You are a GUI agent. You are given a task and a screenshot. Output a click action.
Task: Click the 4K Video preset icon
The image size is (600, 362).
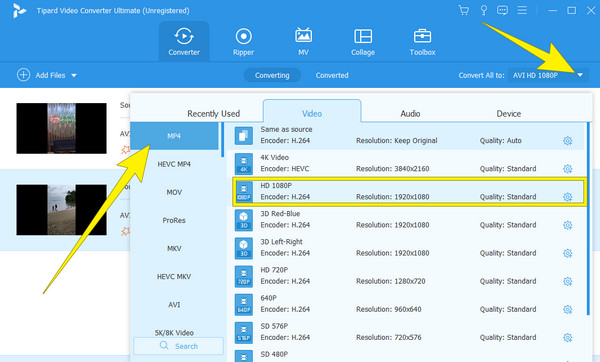pyautogui.click(x=244, y=164)
